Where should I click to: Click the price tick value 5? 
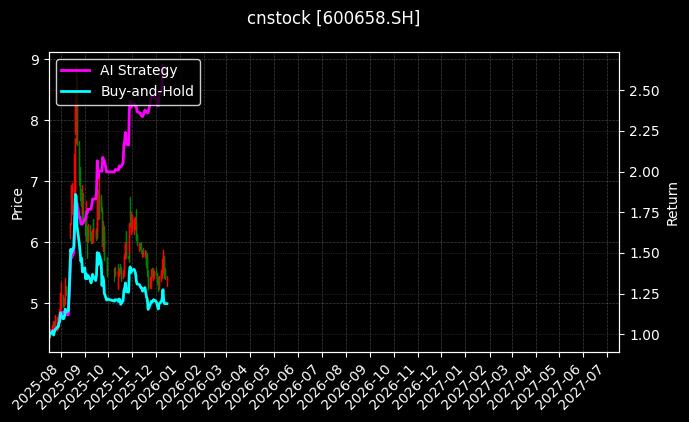click(35, 303)
